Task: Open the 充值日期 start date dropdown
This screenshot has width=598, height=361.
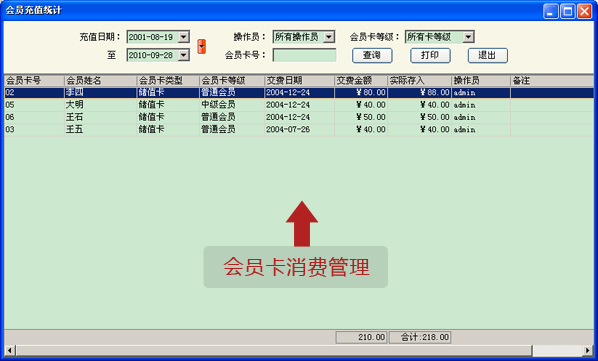Action: coord(184,37)
